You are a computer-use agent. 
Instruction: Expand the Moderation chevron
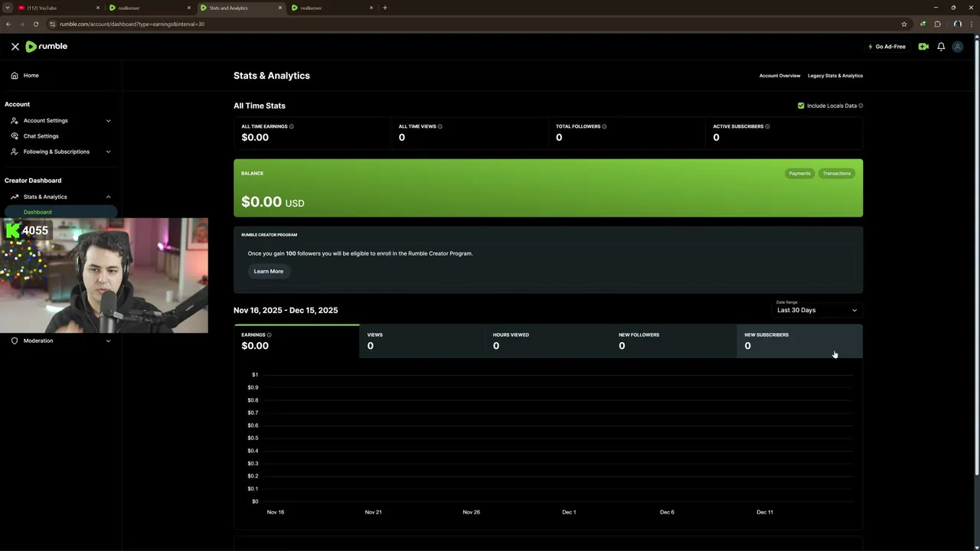pyautogui.click(x=108, y=341)
